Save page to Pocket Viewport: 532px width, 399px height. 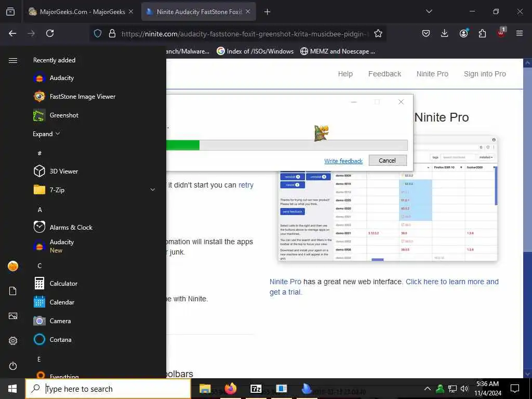tap(426, 33)
